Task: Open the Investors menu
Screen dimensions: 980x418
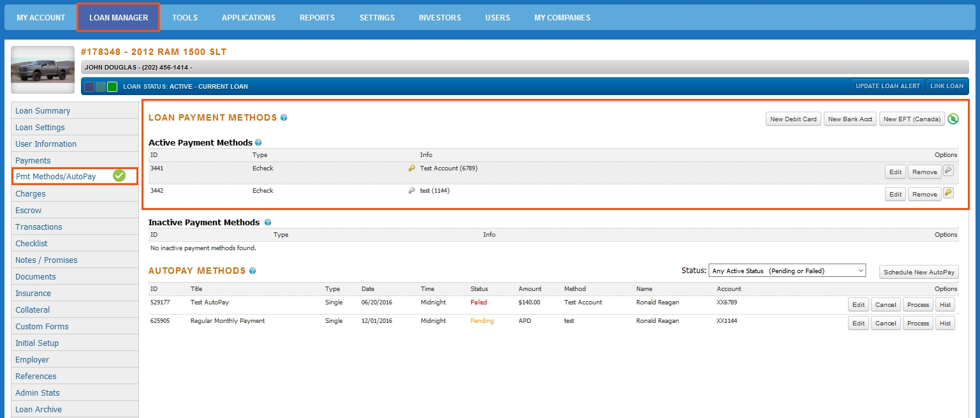Action: click(x=440, y=18)
